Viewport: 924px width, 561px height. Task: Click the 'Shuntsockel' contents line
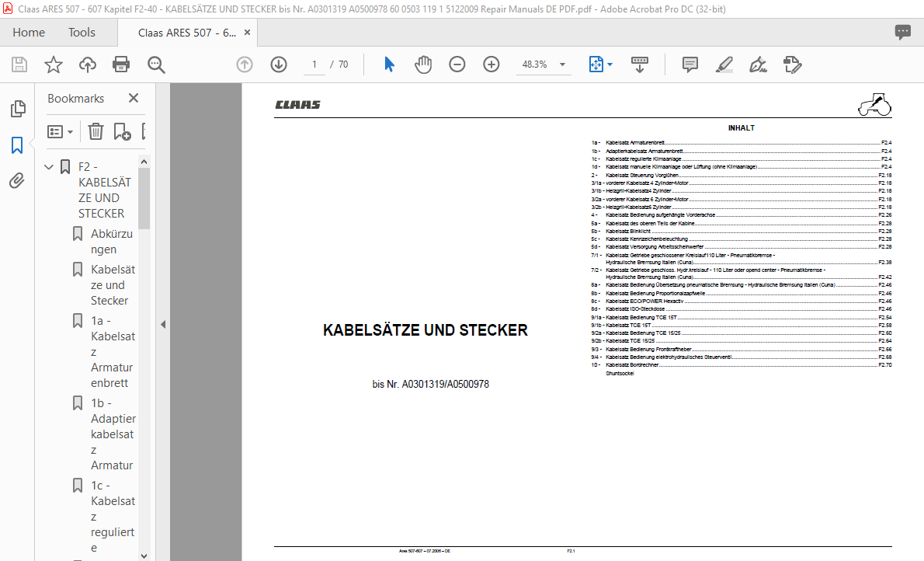[x=620, y=374]
